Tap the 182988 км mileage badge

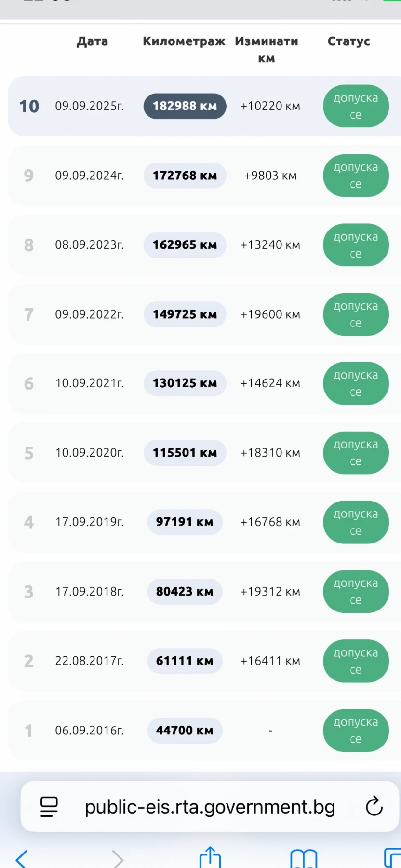[185, 106]
